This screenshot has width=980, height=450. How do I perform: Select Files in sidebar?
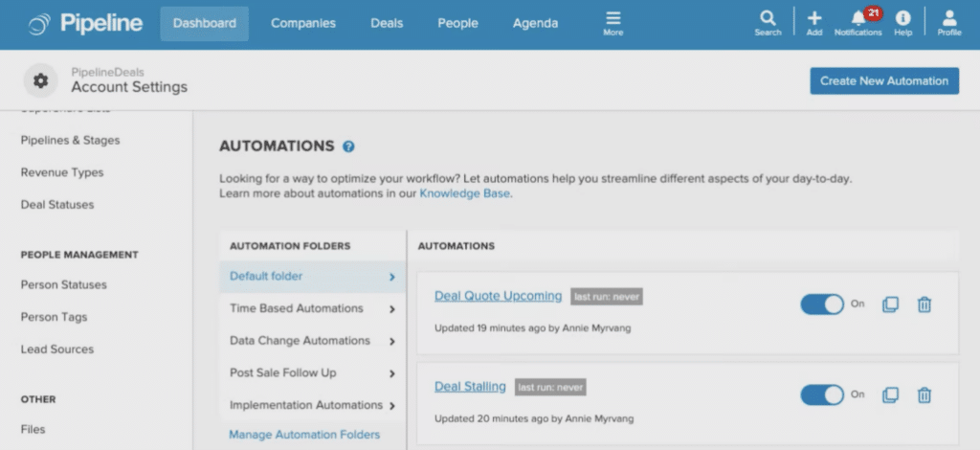pyautogui.click(x=33, y=429)
